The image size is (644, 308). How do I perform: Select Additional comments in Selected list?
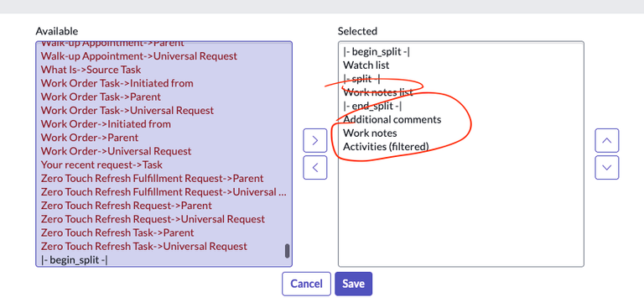tap(392, 119)
